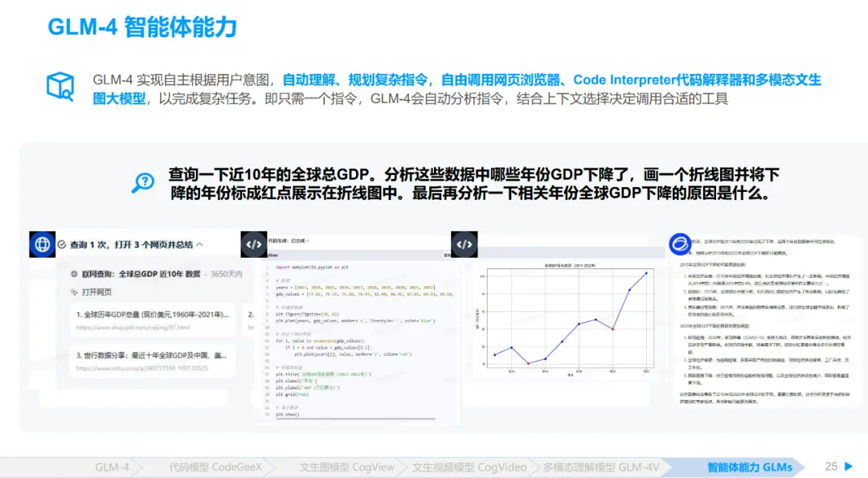Click the globe icon next to 联网查询
The width and height of the screenshot is (868, 478).
(x=74, y=274)
